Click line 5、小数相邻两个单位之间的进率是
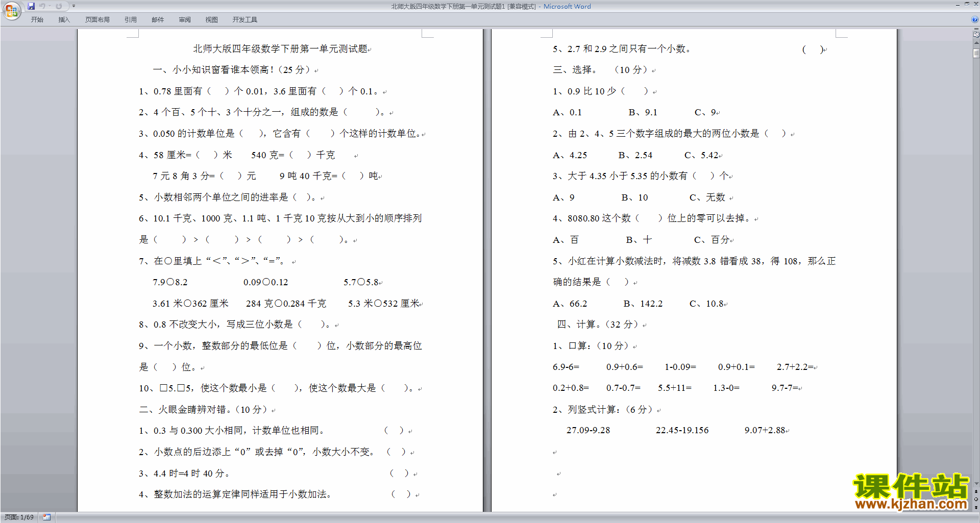Screen dimensions: 980x523 (228, 197)
